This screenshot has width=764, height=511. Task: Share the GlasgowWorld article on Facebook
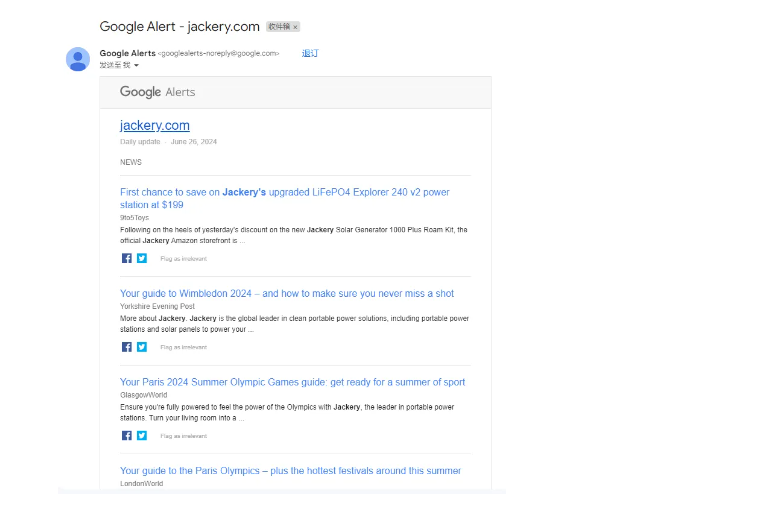127,435
